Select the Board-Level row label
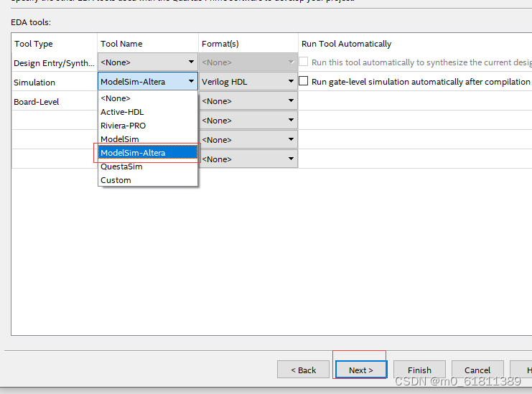This screenshot has height=394, width=532. [37, 102]
